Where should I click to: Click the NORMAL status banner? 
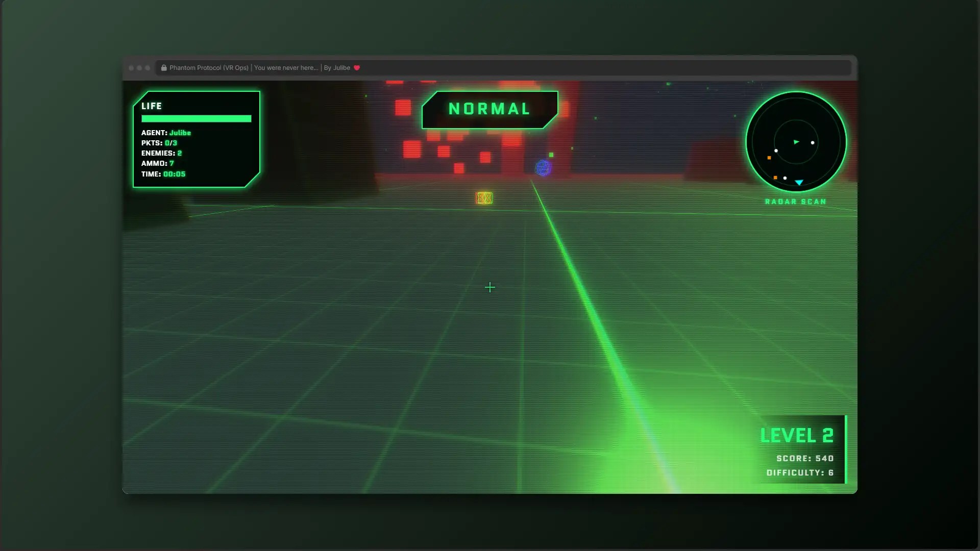(x=489, y=109)
